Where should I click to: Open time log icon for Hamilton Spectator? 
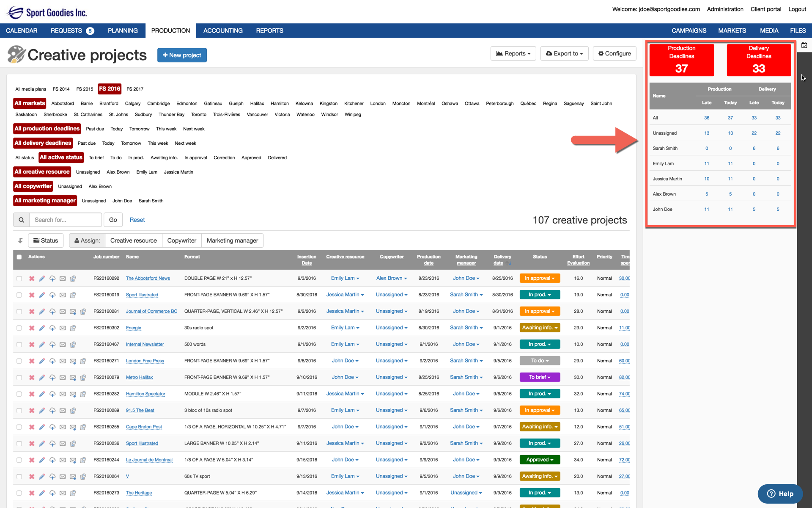pos(83,394)
